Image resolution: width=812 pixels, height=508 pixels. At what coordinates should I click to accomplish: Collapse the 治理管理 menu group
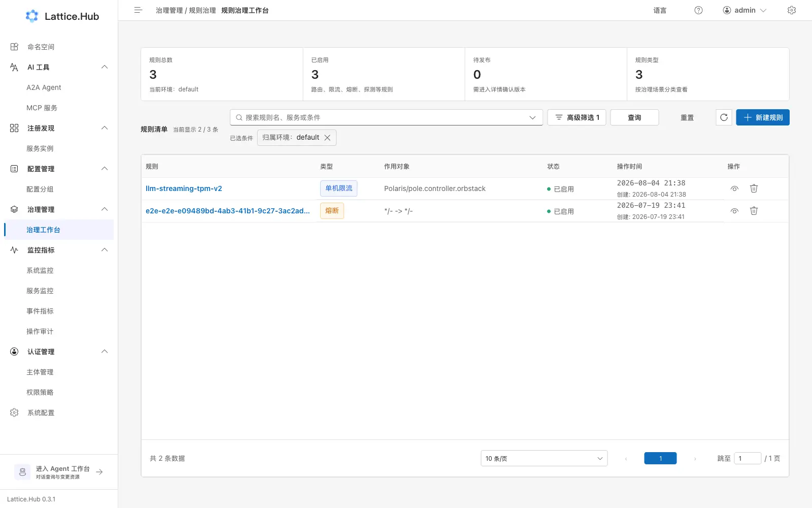105,209
